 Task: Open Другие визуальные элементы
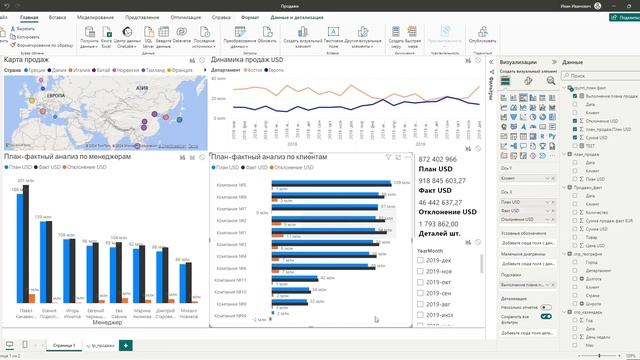[x=363, y=37]
